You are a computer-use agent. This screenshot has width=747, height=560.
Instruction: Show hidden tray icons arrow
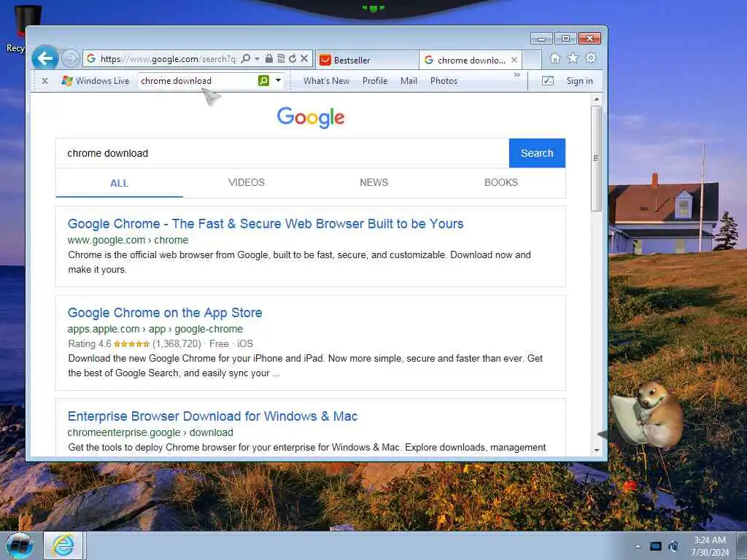click(x=638, y=546)
